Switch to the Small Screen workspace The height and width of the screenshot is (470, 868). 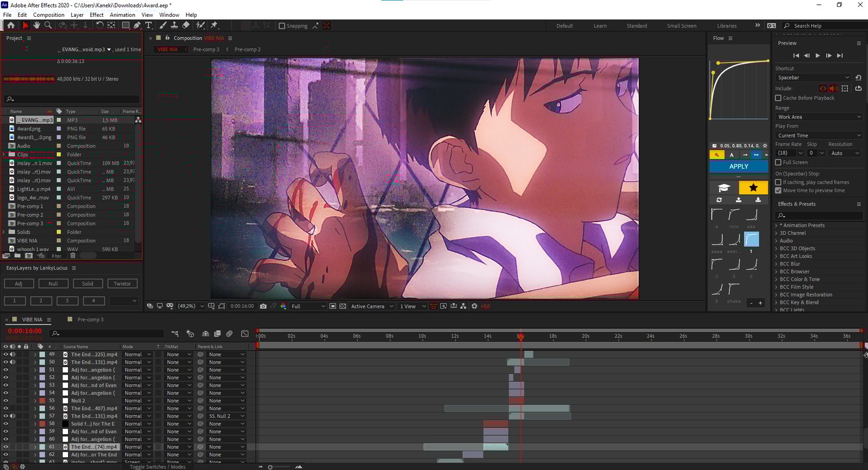pyautogui.click(x=682, y=26)
